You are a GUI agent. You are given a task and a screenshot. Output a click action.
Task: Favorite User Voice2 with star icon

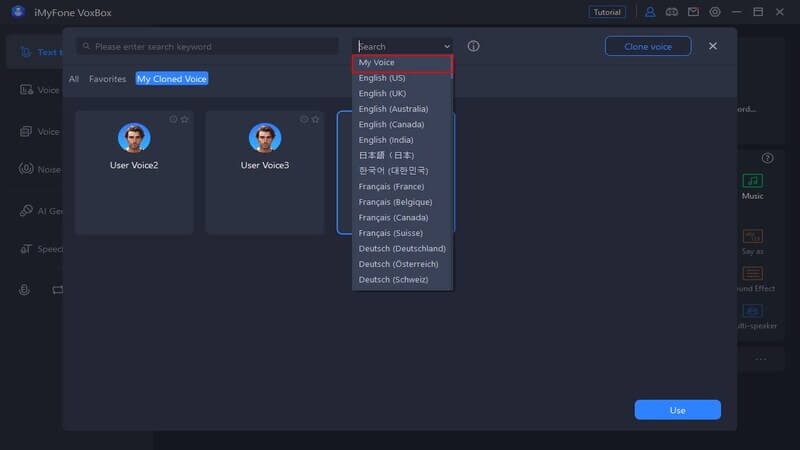pos(185,119)
